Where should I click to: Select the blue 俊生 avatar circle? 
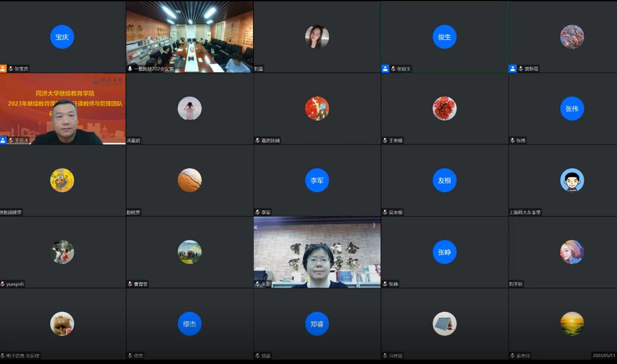pyautogui.click(x=444, y=37)
